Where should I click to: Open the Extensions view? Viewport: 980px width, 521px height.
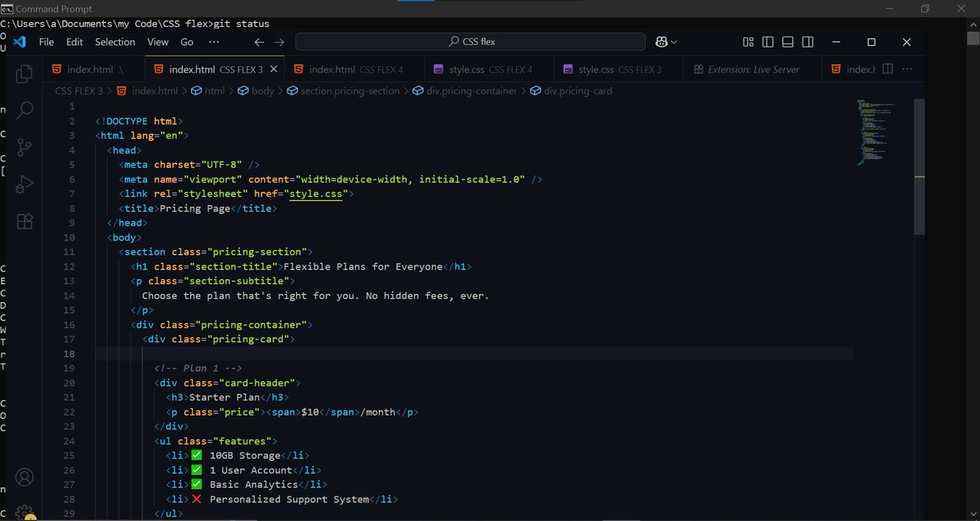point(24,221)
